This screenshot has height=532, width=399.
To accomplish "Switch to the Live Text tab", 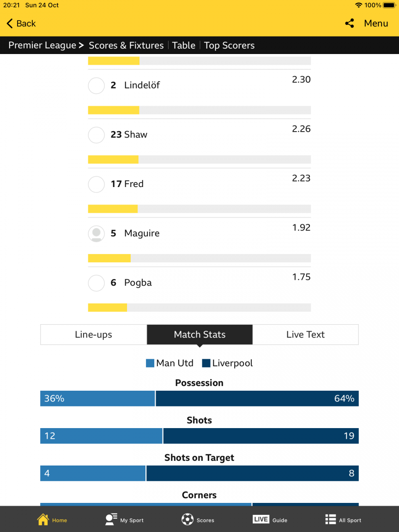I will point(305,335).
